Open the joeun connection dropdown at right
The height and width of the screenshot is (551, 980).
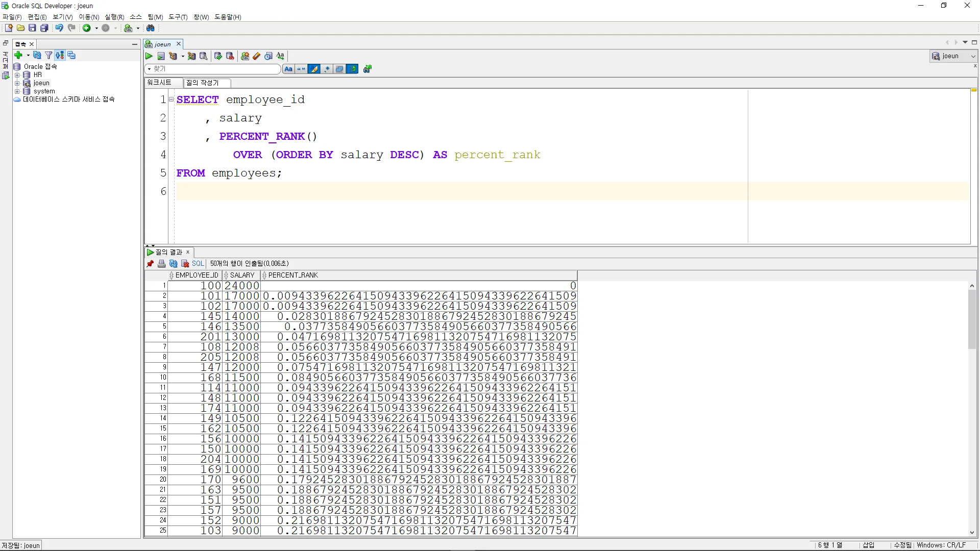[972, 56]
